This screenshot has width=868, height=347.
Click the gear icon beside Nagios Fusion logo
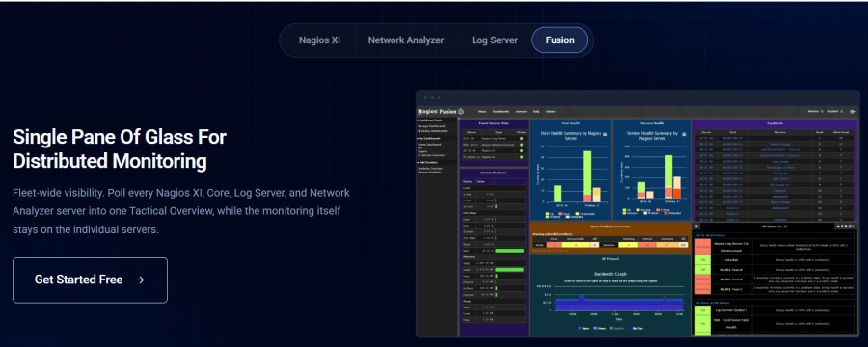(461, 111)
